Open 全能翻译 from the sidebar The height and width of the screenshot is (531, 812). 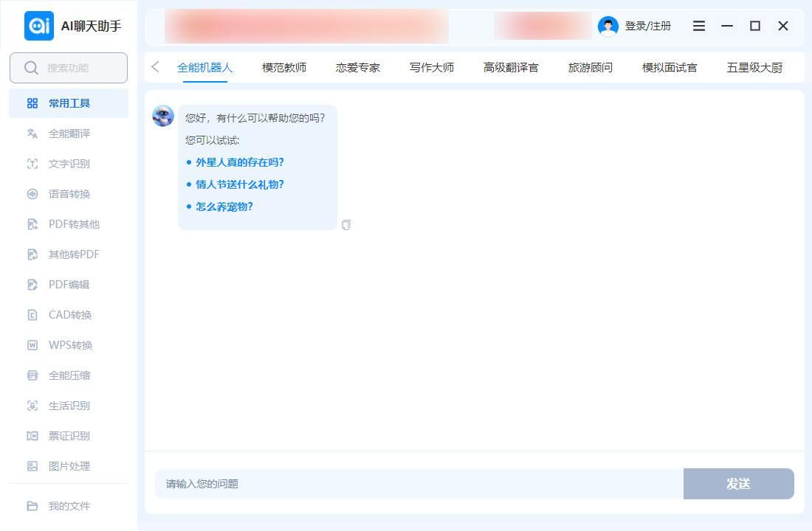(x=69, y=133)
